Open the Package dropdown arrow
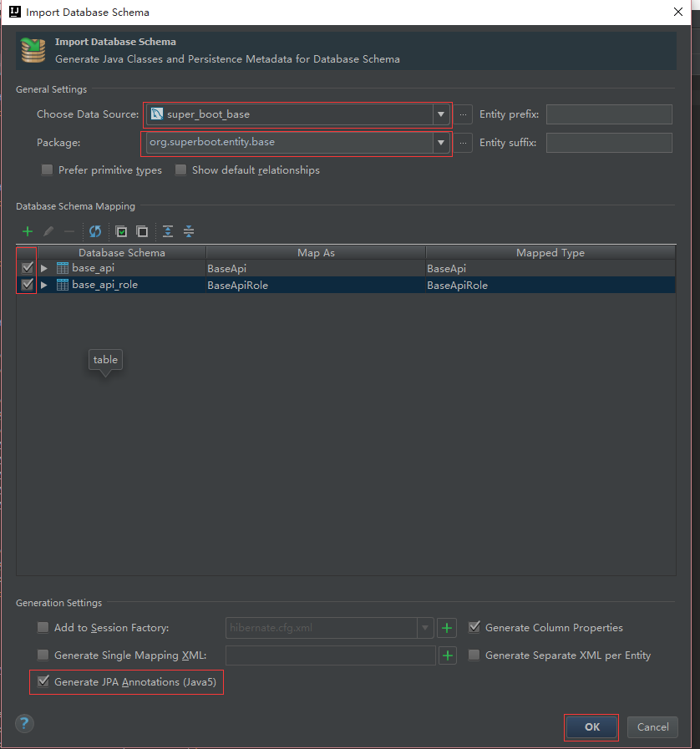The width and height of the screenshot is (700, 749). [440, 142]
